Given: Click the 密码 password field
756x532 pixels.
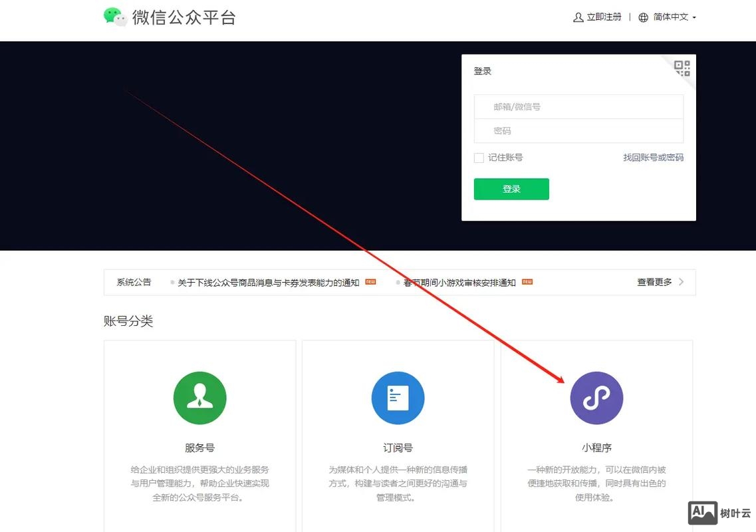Looking at the screenshot, I should [578, 130].
